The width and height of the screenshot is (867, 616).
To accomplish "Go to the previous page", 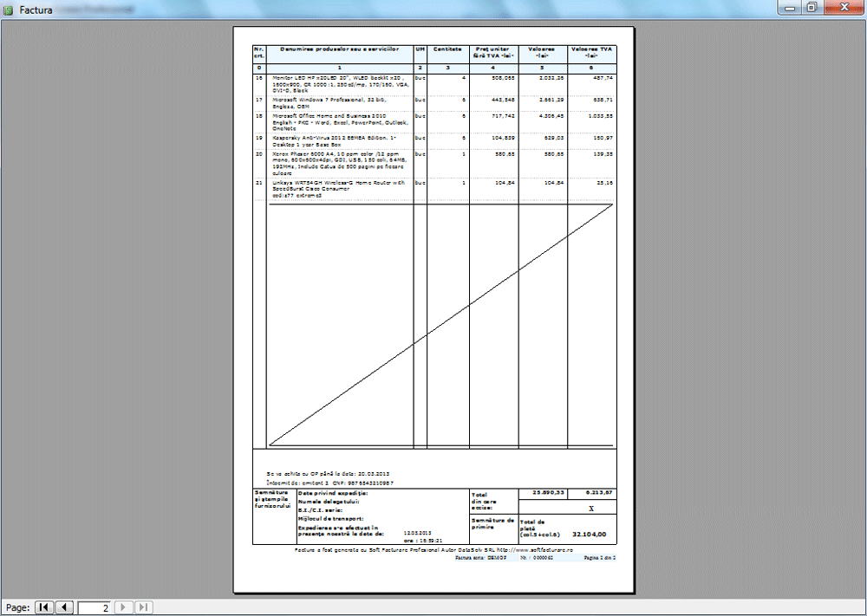I will pyautogui.click(x=64, y=607).
